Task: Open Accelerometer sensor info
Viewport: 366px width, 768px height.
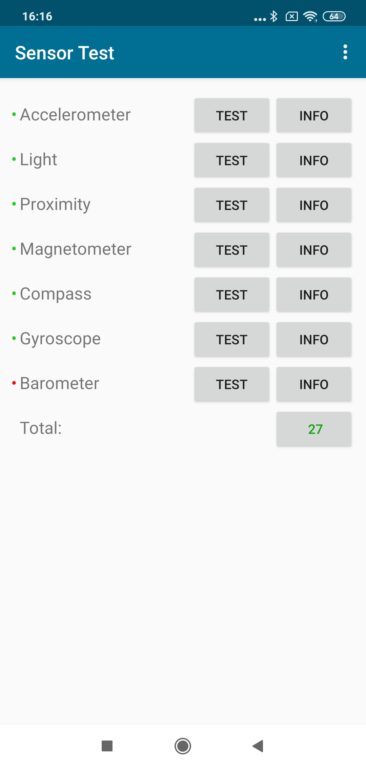Action: tap(314, 116)
